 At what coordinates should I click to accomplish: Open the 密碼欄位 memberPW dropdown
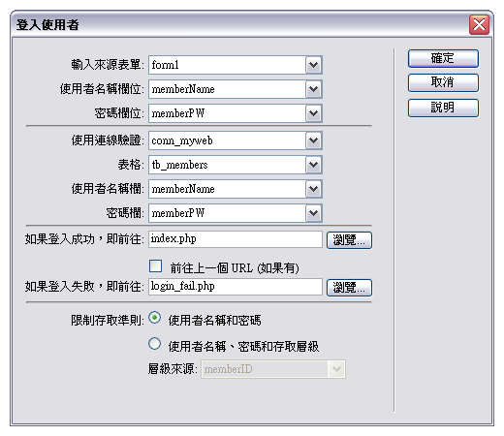(313, 113)
